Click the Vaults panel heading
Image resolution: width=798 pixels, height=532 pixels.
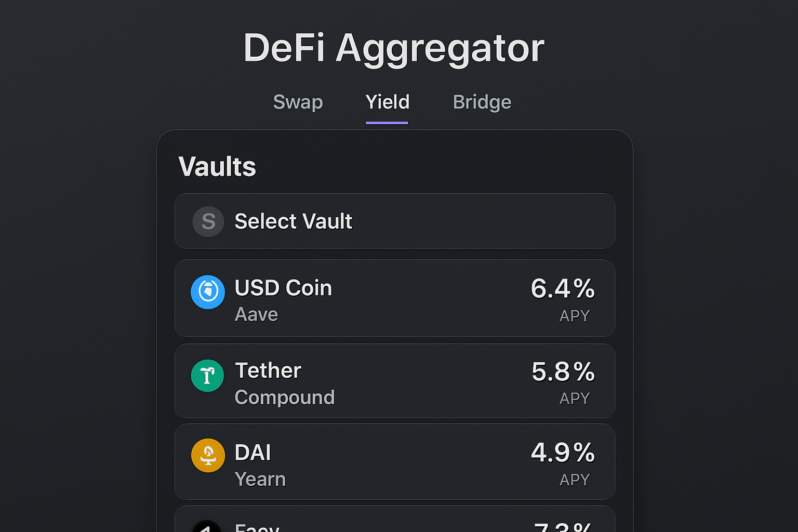point(217,166)
